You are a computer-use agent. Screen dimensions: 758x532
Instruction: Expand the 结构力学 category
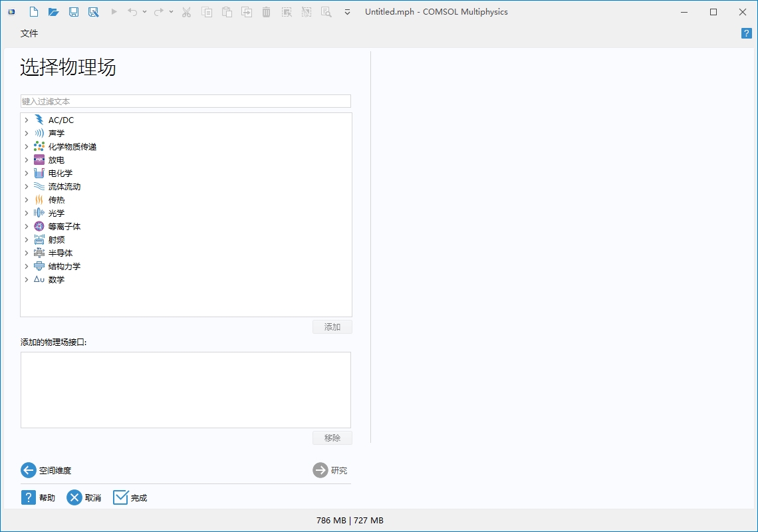pyautogui.click(x=27, y=267)
